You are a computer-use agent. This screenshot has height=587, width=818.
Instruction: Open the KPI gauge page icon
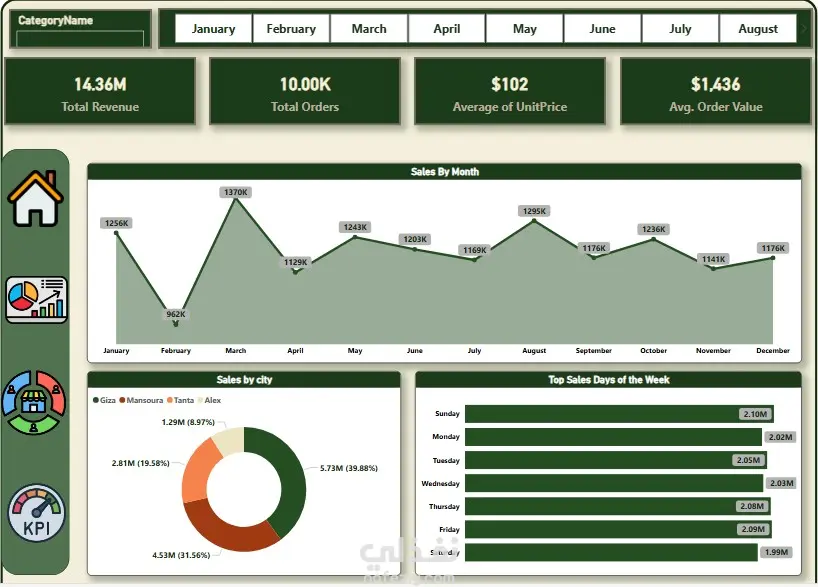click(x=37, y=513)
